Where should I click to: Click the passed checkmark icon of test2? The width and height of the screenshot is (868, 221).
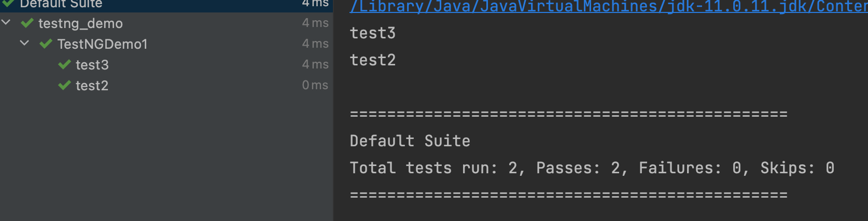(x=64, y=86)
